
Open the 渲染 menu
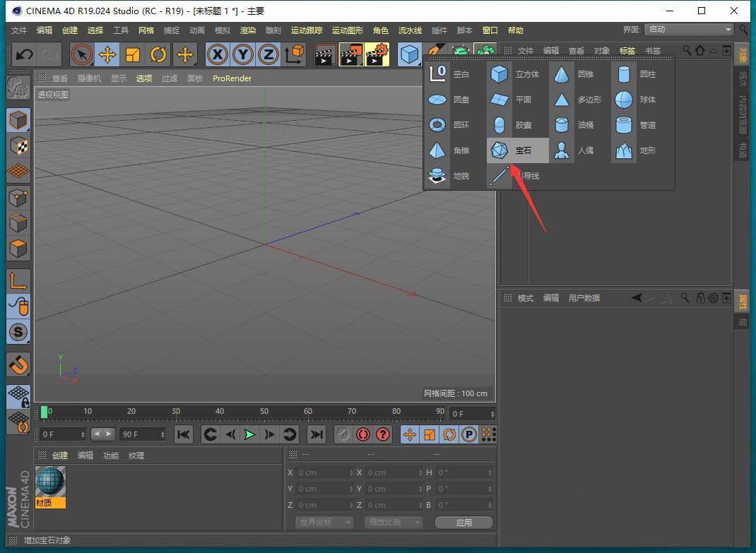click(248, 30)
